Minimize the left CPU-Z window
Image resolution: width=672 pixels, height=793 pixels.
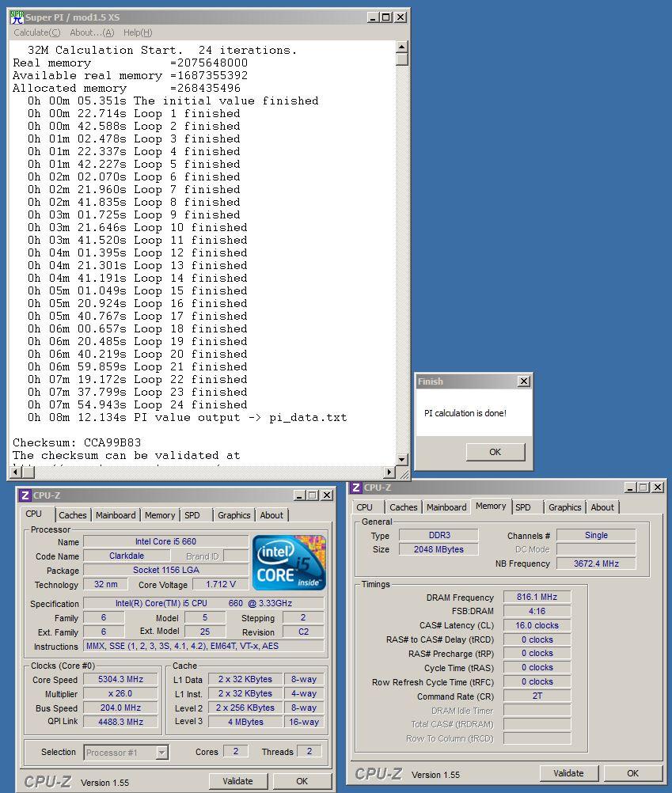[299, 495]
